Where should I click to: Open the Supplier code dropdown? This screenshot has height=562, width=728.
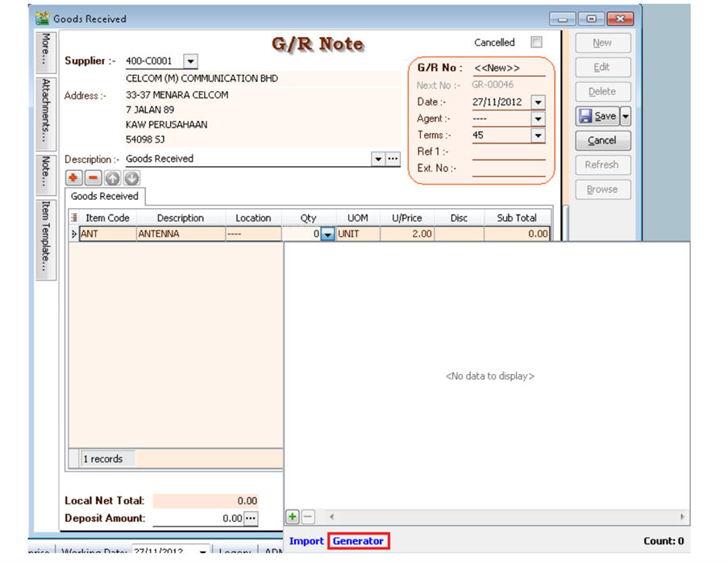pyautogui.click(x=189, y=61)
